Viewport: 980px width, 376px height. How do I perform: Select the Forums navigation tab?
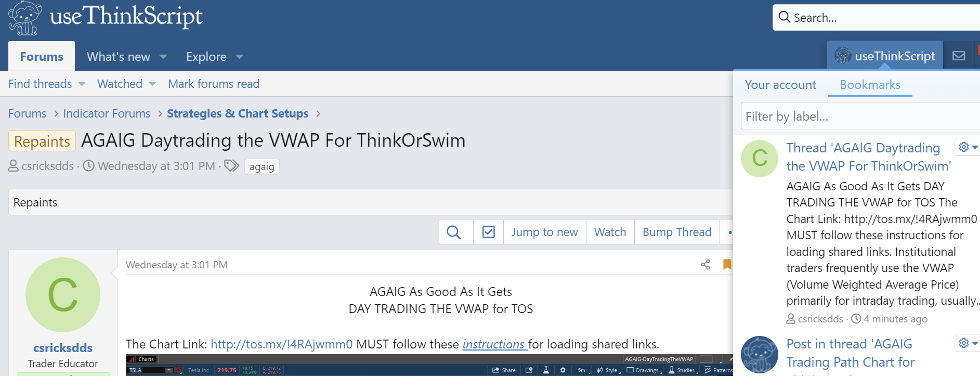click(42, 57)
